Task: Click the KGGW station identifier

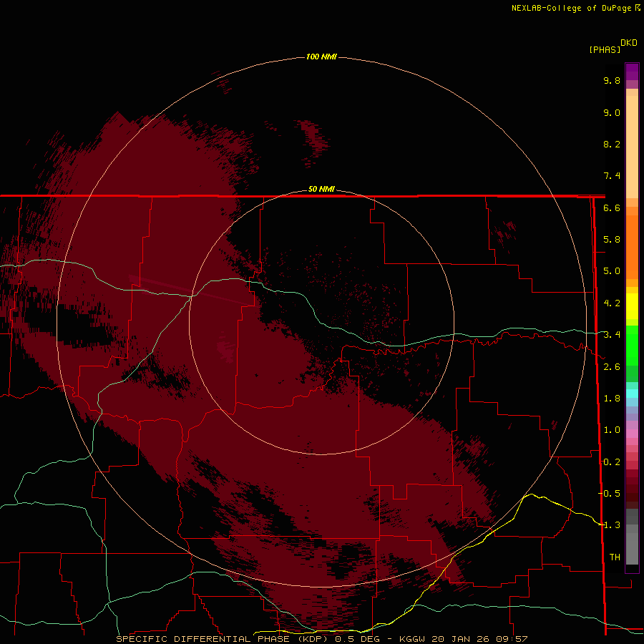Action: click(x=412, y=639)
